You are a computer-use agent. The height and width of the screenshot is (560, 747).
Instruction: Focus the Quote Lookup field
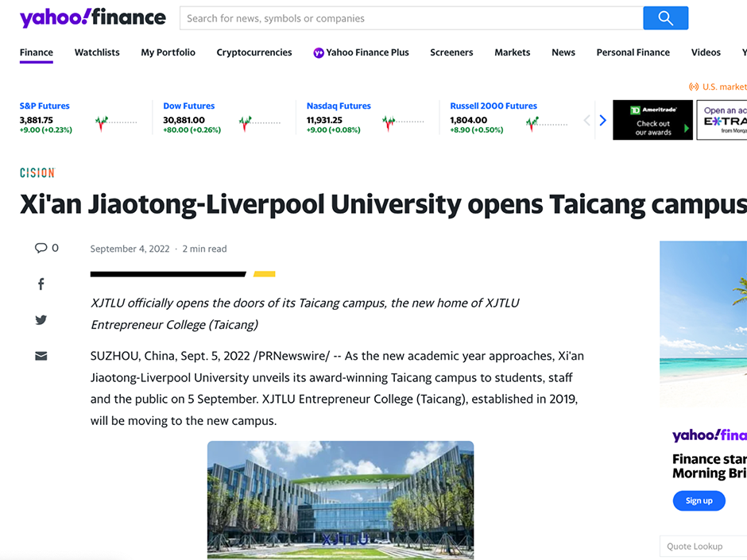coord(703,546)
